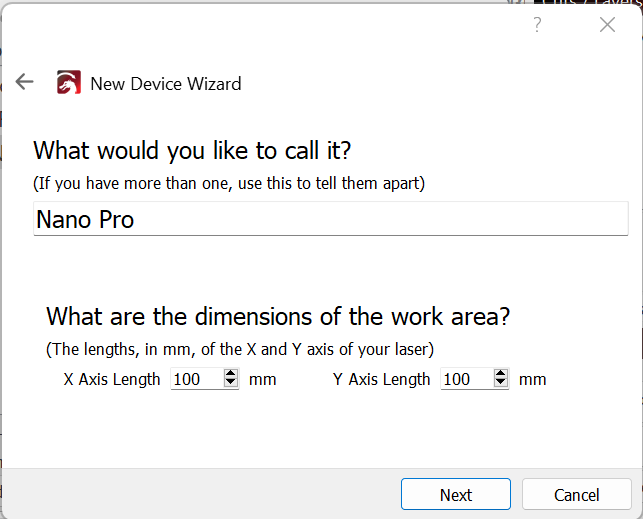Click the 'What would you like to call it?' heading
The height and width of the screenshot is (519, 643).
(x=192, y=151)
